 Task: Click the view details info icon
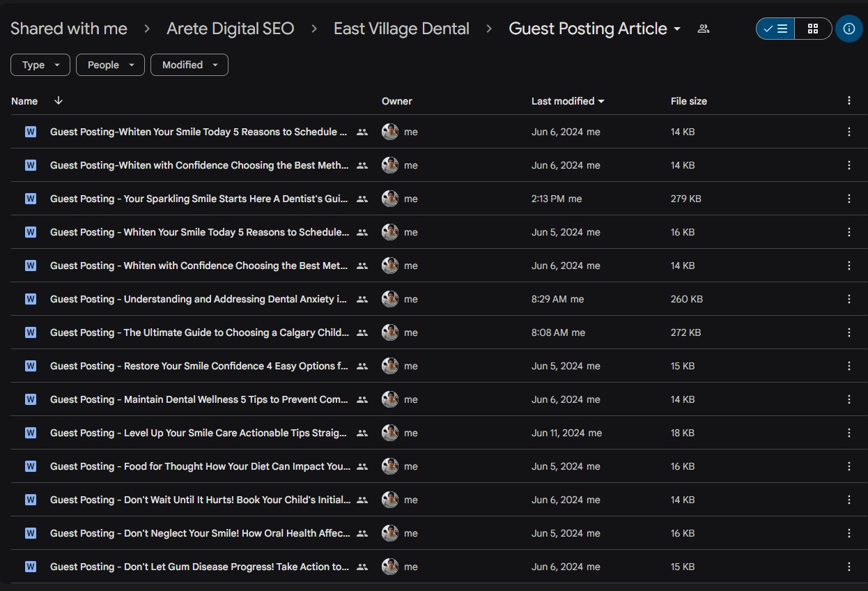848,29
